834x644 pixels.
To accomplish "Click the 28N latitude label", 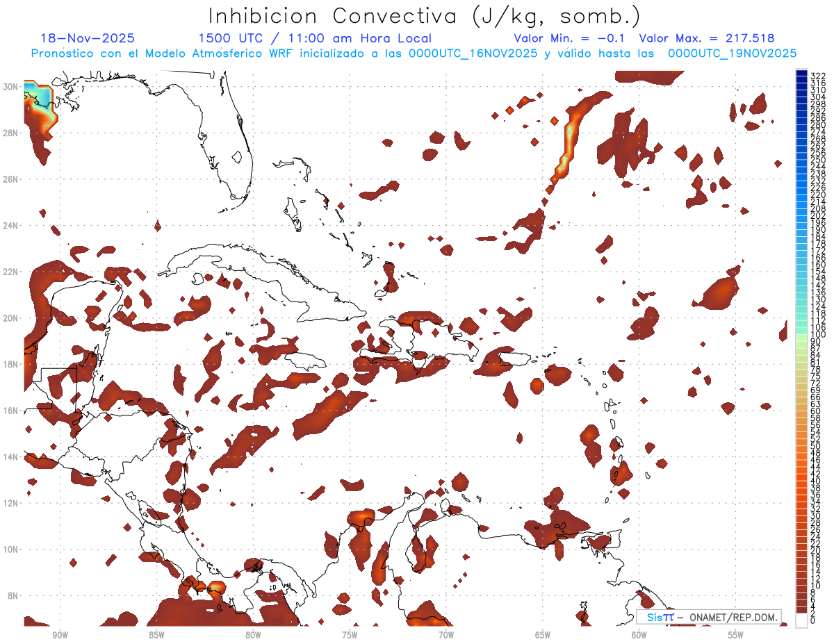I will coord(12,133).
